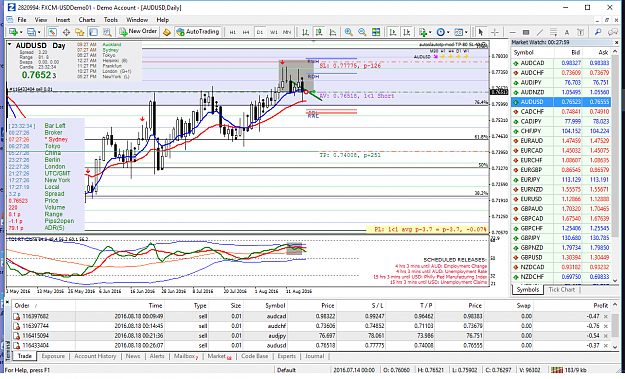The width and height of the screenshot is (625, 379).
Task: Expand the indicators dropdown arrow
Action: tap(430, 32)
